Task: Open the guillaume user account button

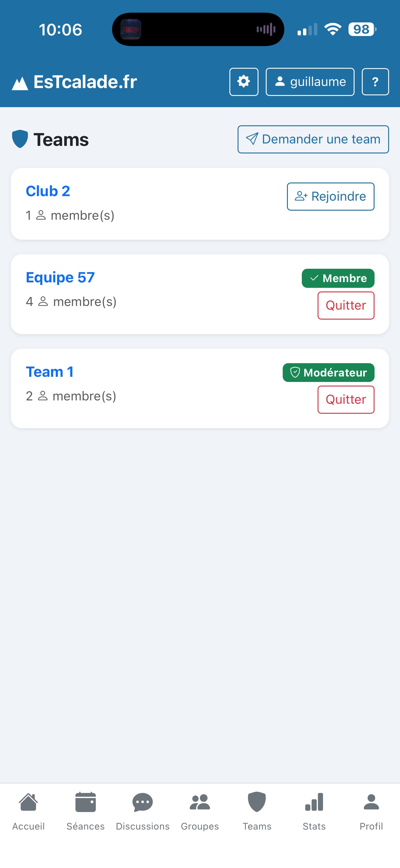Action: (x=310, y=82)
